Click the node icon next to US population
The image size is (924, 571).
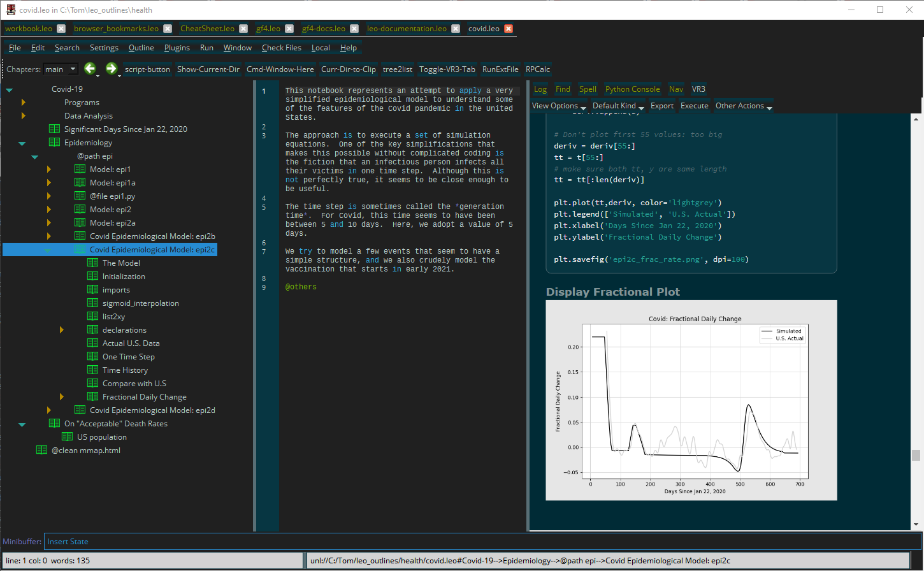pyautogui.click(x=67, y=437)
